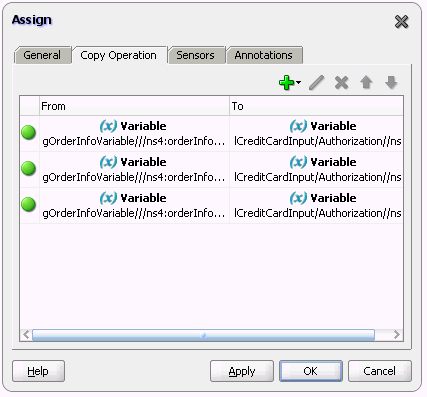Click the green plus add icon

(287, 82)
